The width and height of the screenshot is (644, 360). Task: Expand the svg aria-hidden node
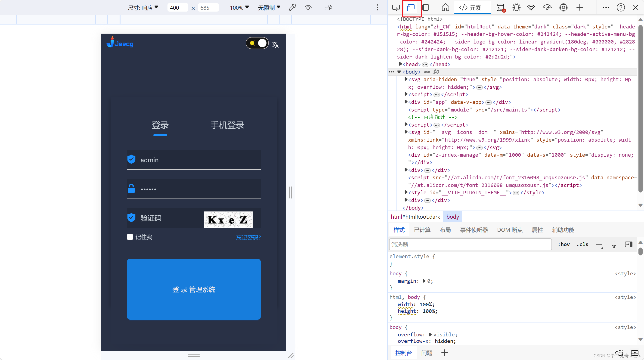click(x=406, y=79)
